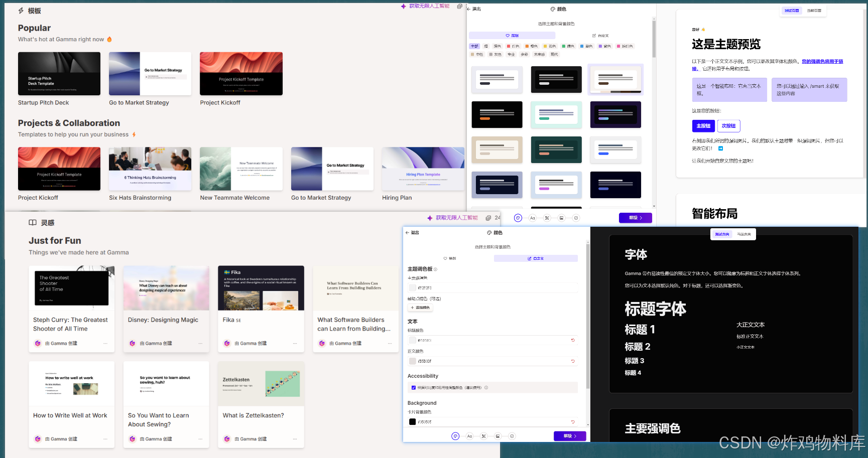
Task: Select the image step icon in the upper panel footer
Action: coord(561,218)
